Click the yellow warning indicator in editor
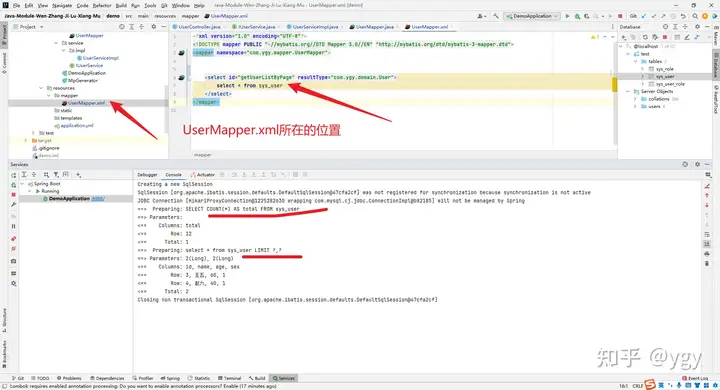Screen dimensions: 720x390 tap(594, 37)
